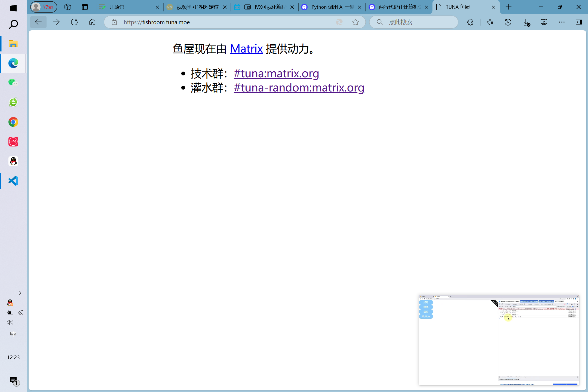Open the Windows Start menu
Screen dimensions: 588x392
(x=13, y=8)
